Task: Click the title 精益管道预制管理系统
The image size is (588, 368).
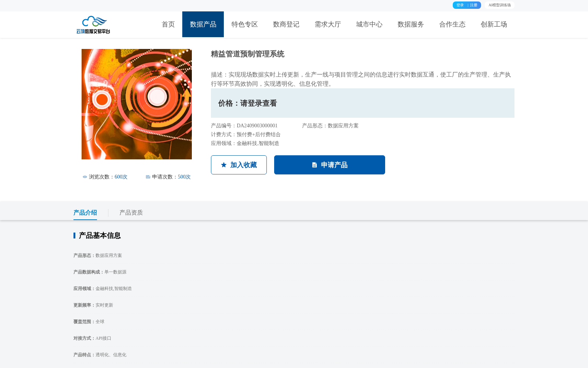Action: tap(248, 54)
